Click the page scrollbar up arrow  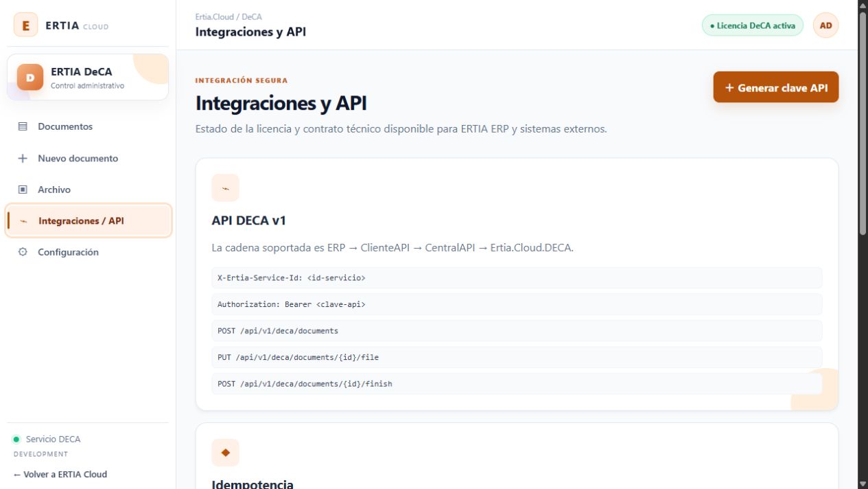863,5
